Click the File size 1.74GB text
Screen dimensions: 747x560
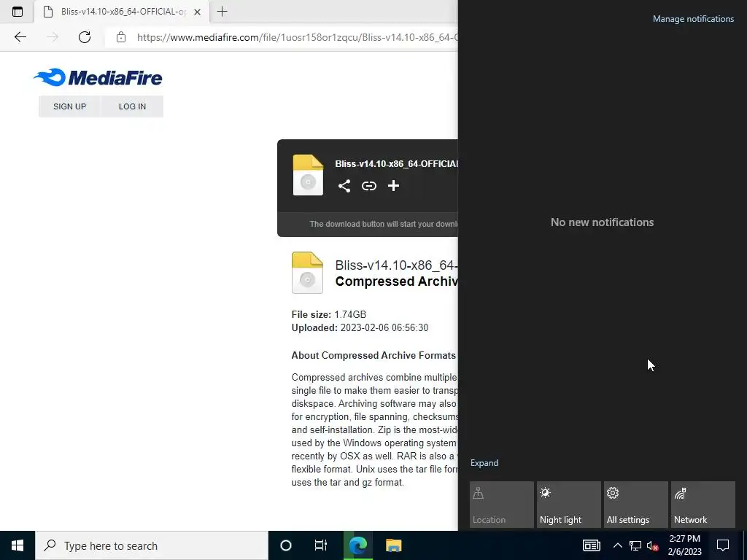coord(329,314)
